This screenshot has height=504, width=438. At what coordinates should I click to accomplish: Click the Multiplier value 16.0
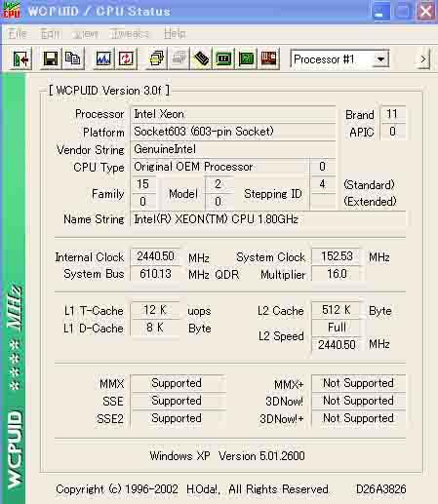tap(337, 274)
